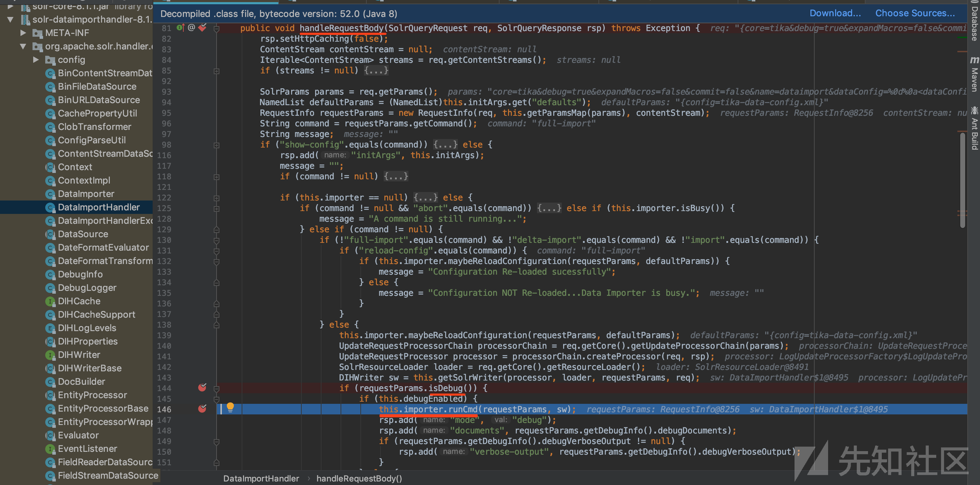Open DebugLogger in the project tree
This screenshot has width=980, height=485.
(x=87, y=288)
